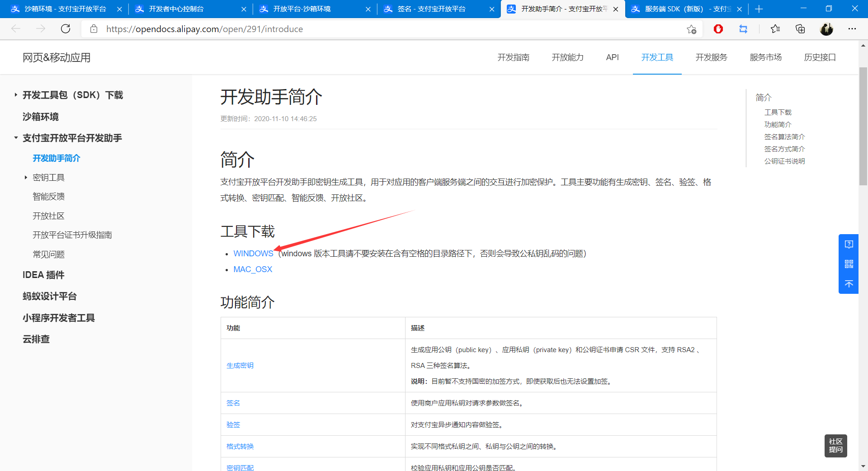
Task: Open the 开放能力 navigation item
Action: [567, 57]
